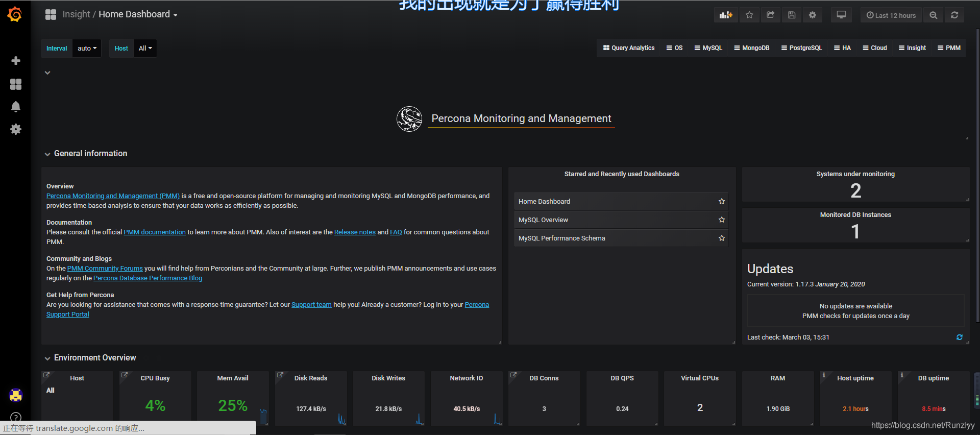Open the Home Dashboard entry in recent list
980x435 pixels.
(x=621, y=202)
